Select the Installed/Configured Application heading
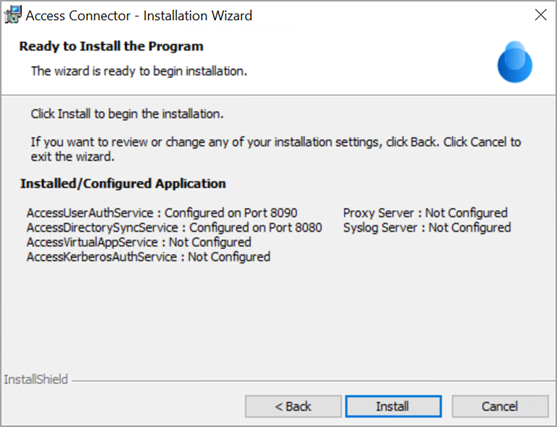 (x=123, y=184)
